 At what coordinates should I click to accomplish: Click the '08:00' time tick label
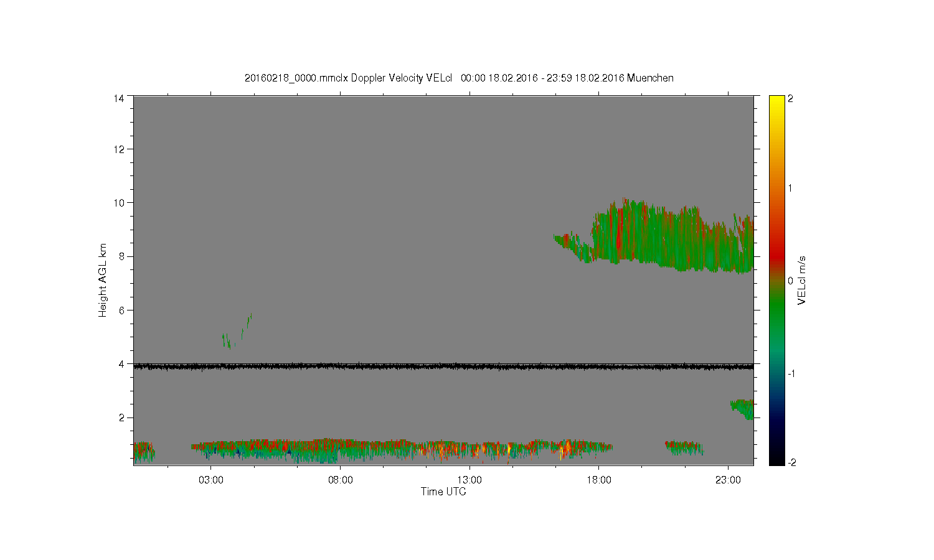click(x=341, y=480)
